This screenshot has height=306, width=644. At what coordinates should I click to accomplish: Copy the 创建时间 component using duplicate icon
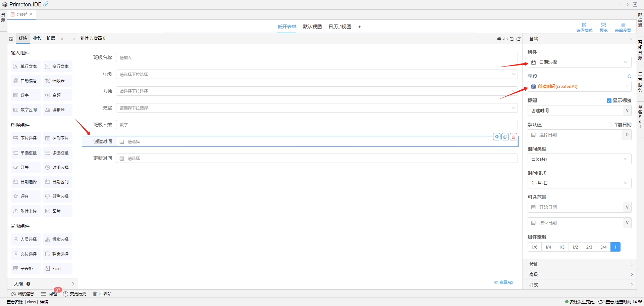pos(505,137)
